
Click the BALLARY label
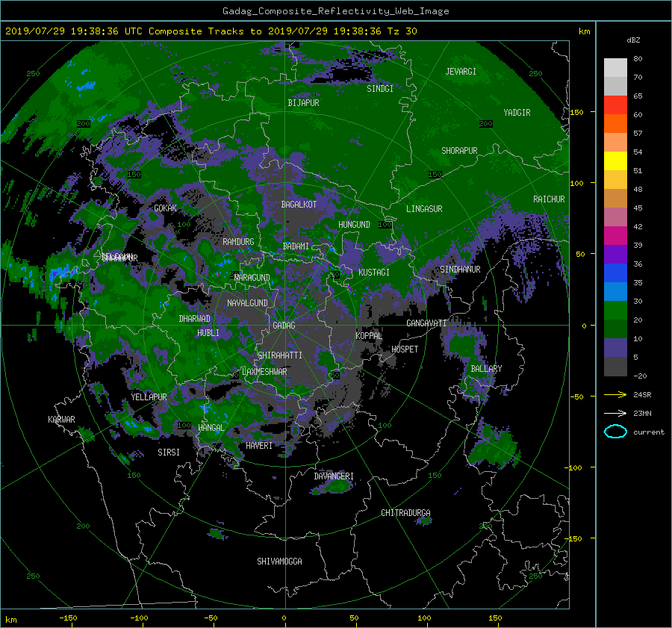(x=486, y=369)
